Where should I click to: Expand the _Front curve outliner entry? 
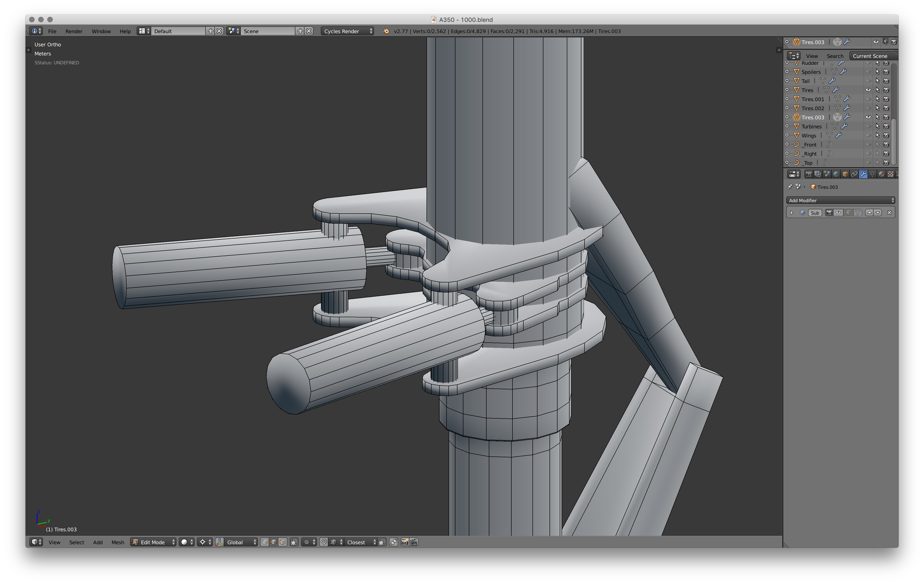(787, 144)
